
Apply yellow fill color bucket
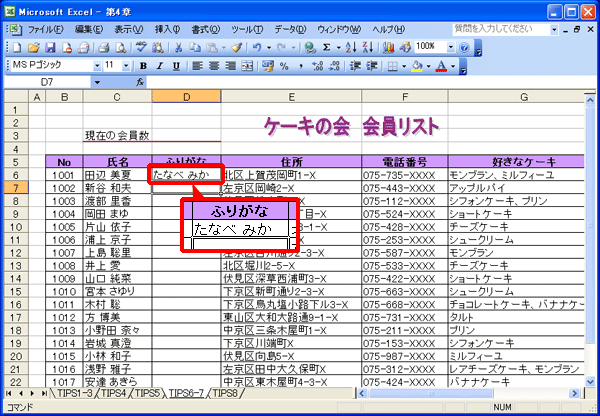click(417, 66)
